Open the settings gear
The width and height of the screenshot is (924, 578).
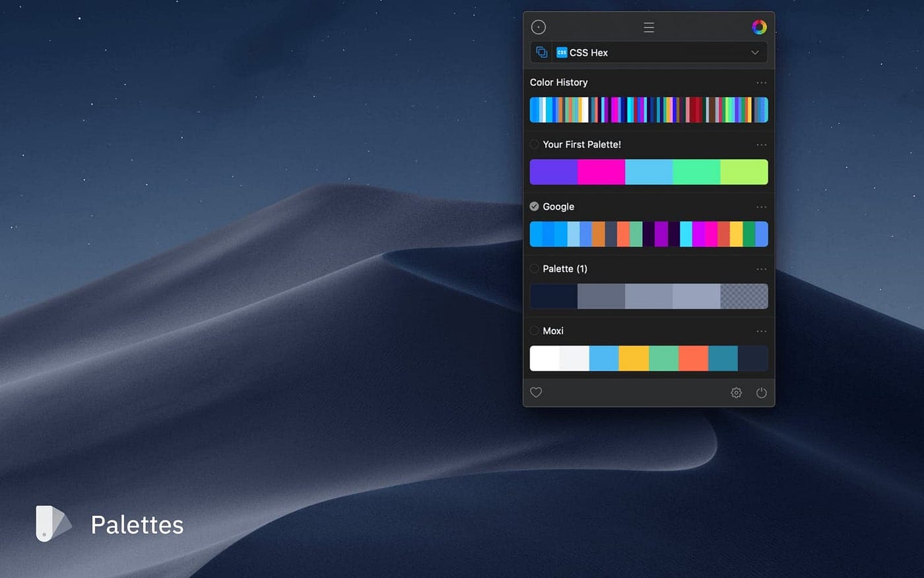tap(736, 392)
